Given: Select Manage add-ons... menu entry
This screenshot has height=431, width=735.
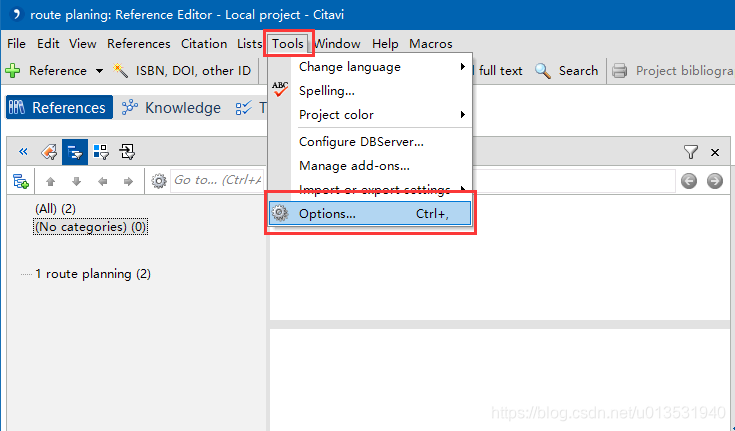Looking at the screenshot, I should pos(370,166).
